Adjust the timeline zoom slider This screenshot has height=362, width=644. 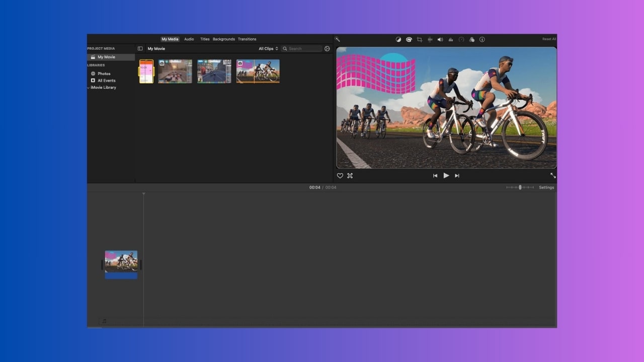[520, 188]
